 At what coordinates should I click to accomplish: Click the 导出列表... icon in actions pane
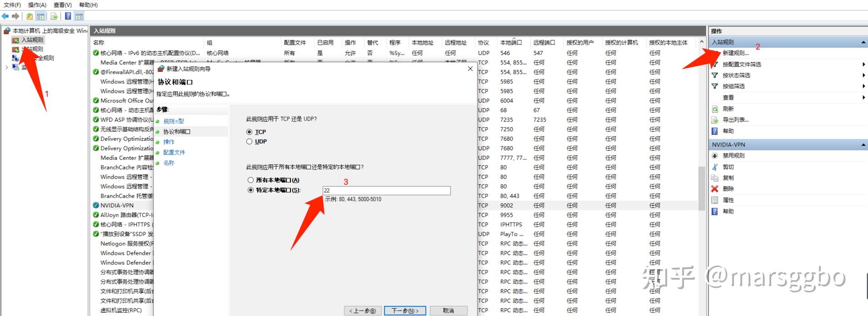(x=715, y=120)
